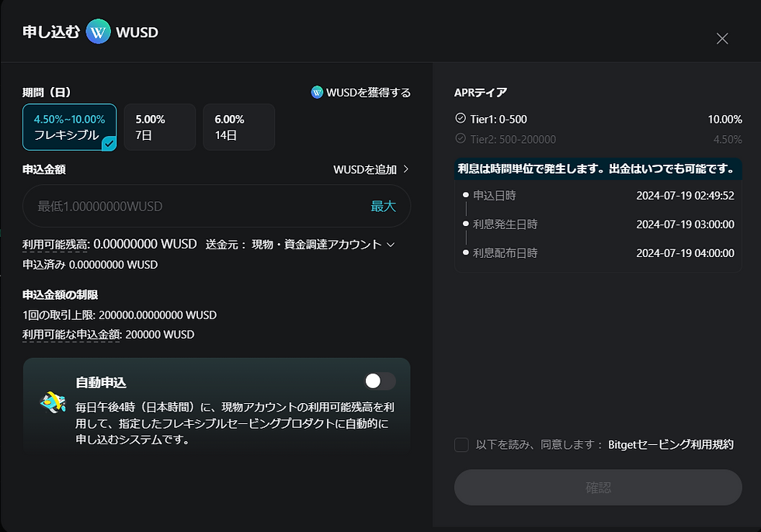Enable the 自動申込 auto-subscribe switch
Screen dimensions: 761x532
380,381
